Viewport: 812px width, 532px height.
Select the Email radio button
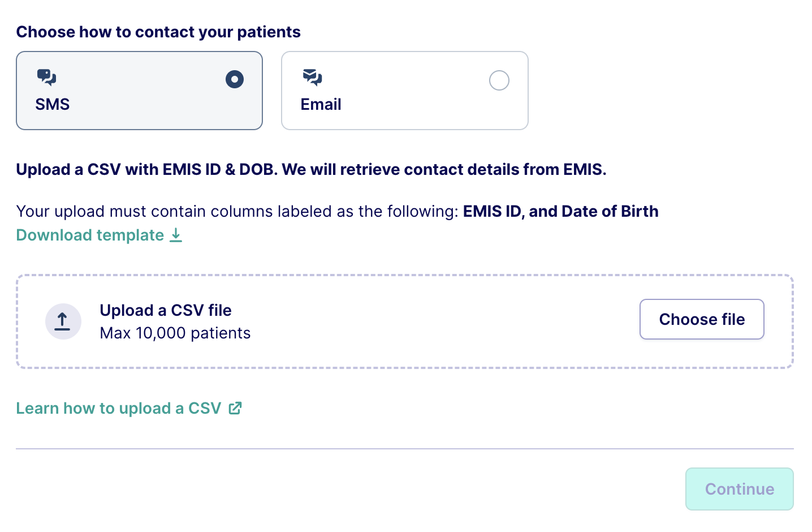point(499,80)
